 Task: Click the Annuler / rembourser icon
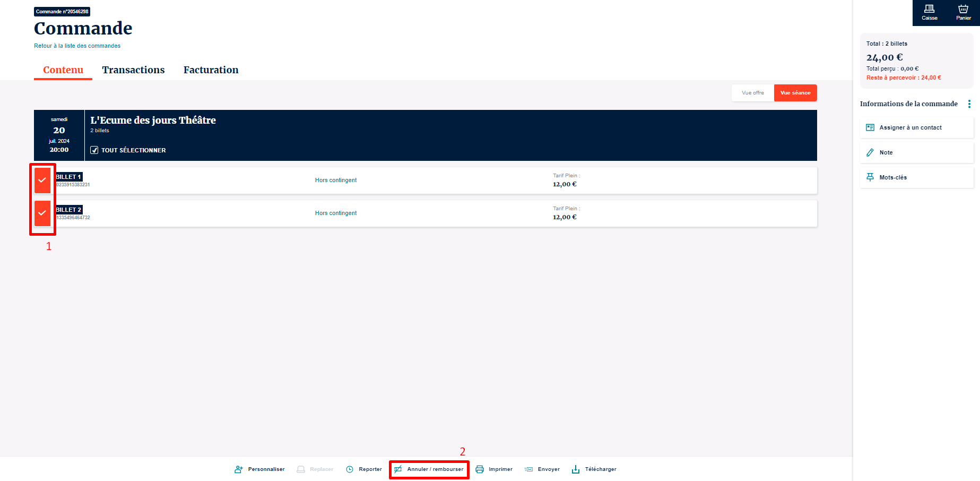398,469
